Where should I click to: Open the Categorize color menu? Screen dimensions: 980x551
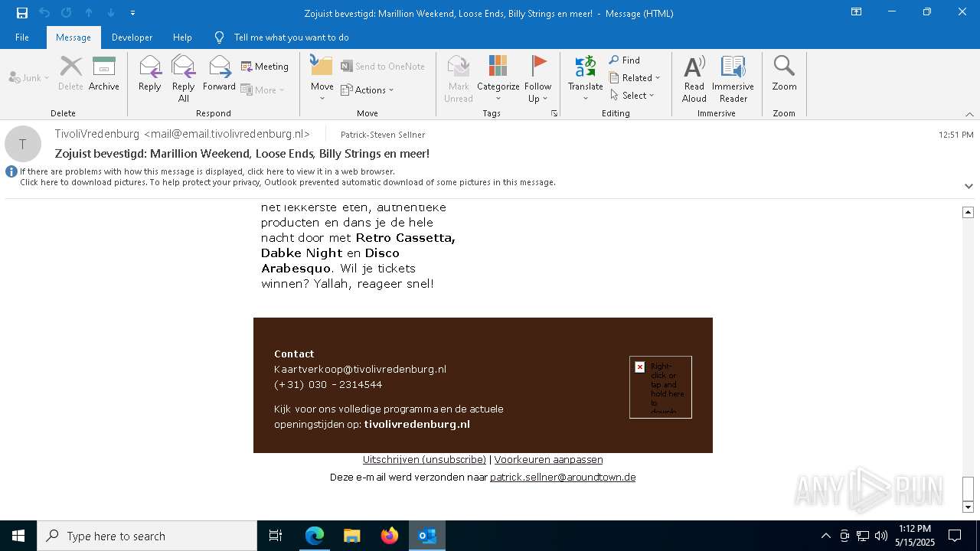click(x=498, y=79)
